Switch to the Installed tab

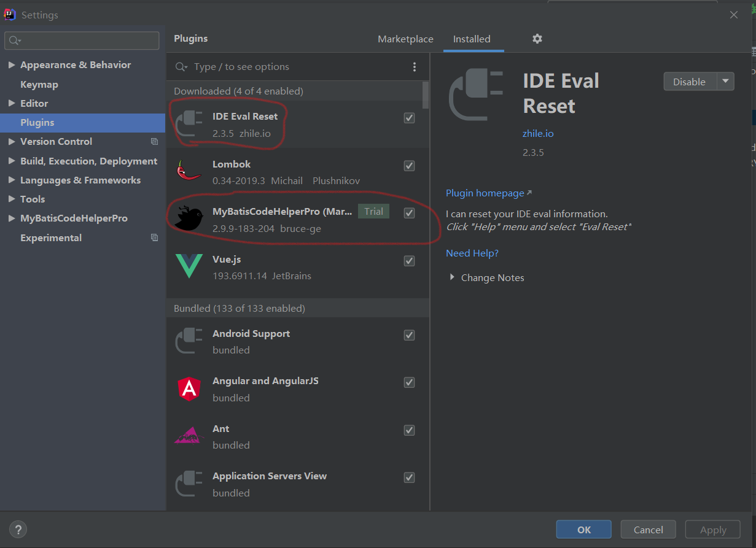coord(472,39)
